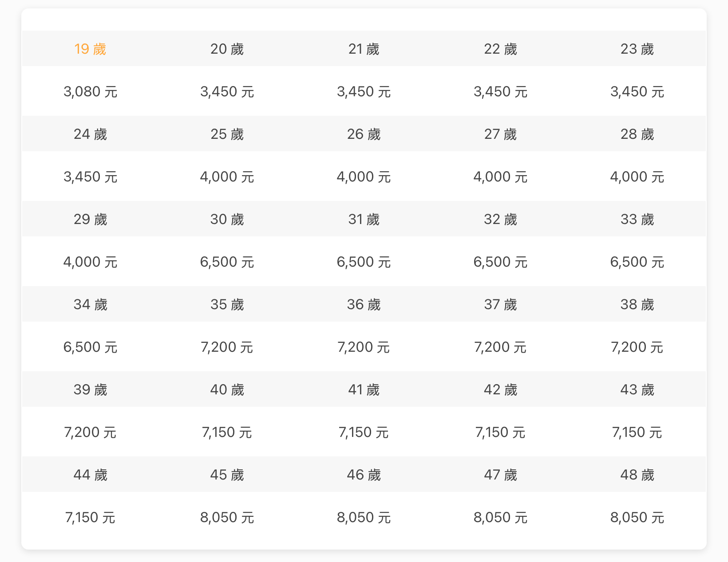This screenshot has width=728, height=562.
Task: Select the 20 歲 age cell
Action: tap(227, 49)
